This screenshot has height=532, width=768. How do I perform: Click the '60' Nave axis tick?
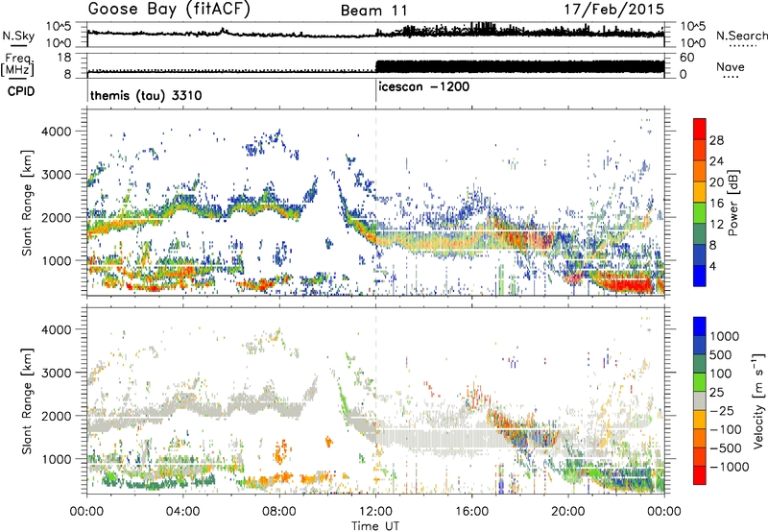tap(686, 58)
